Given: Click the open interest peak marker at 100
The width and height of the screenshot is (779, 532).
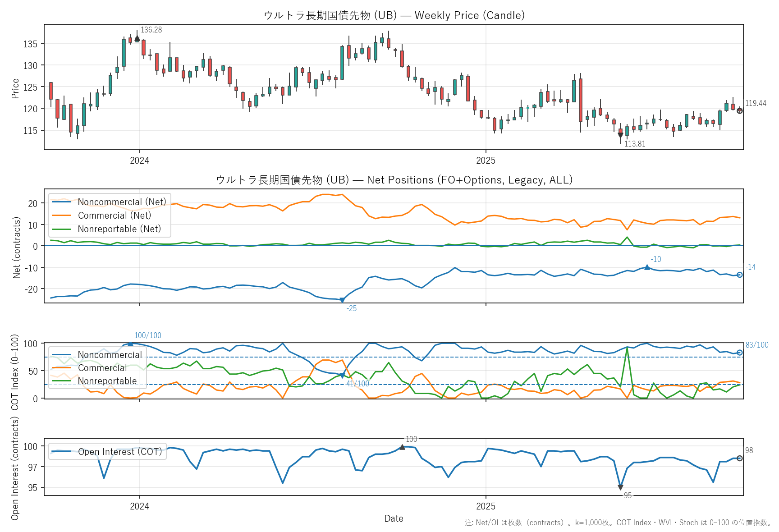Looking at the screenshot, I should 402,447.
